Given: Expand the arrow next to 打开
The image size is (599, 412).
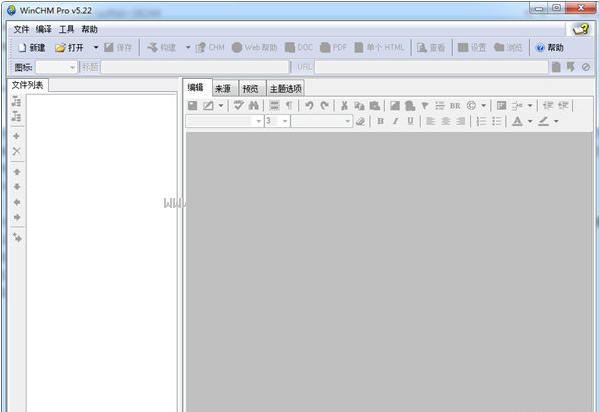Looking at the screenshot, I should (96, 47).
